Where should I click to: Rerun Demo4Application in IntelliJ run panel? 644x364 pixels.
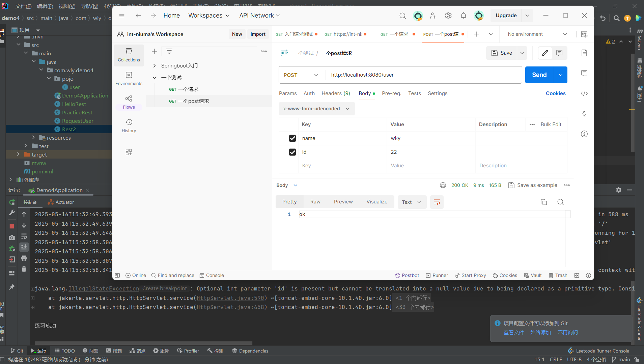click(x=12, y=202)
